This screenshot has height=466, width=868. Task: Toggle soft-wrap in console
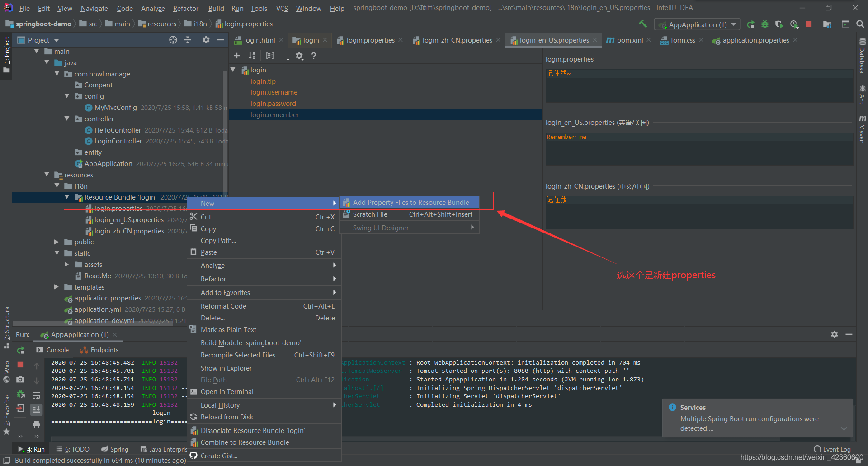(37, 395)
